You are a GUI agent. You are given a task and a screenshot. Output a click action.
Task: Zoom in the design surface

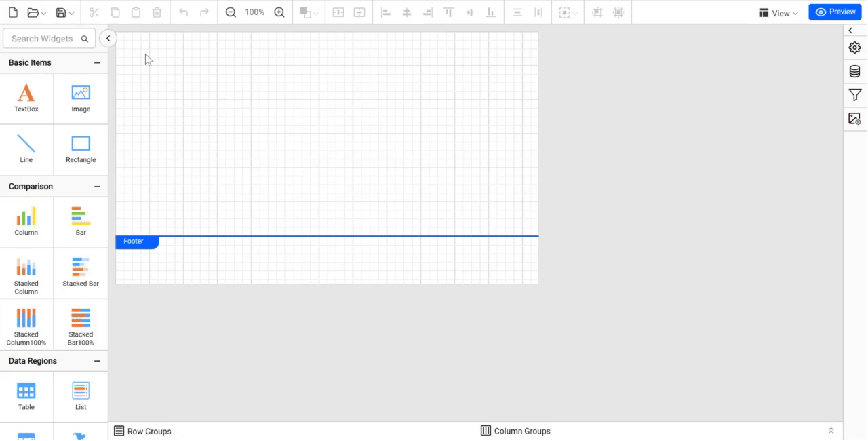coord(279,12)
